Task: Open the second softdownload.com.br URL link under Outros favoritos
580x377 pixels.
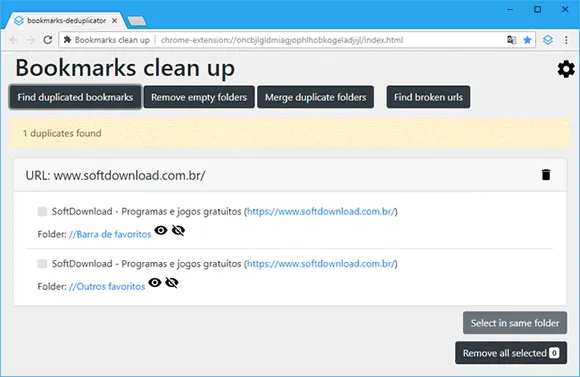Action: (x=321, y=264)
